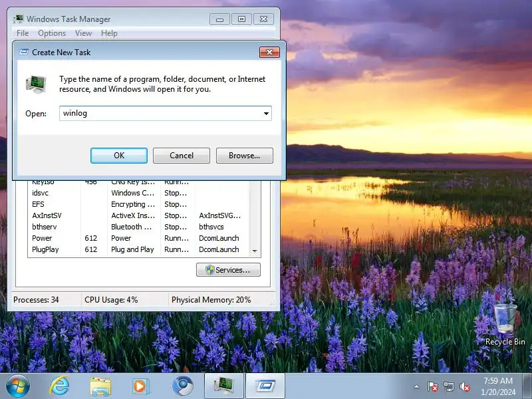Click the bthsvcs group cell
The width and height of the screenshot is (532, 399).
(x=211, y=227)
